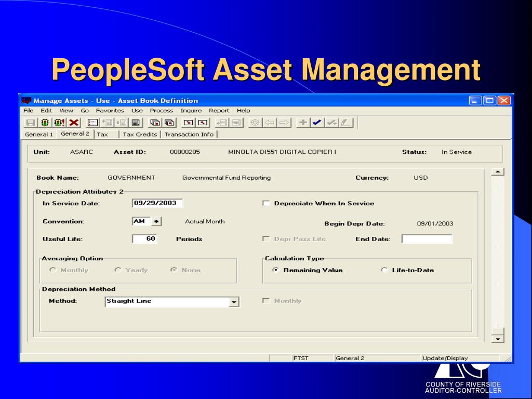
Task: Click the Useful Life periods field
Action: (145, 239)
